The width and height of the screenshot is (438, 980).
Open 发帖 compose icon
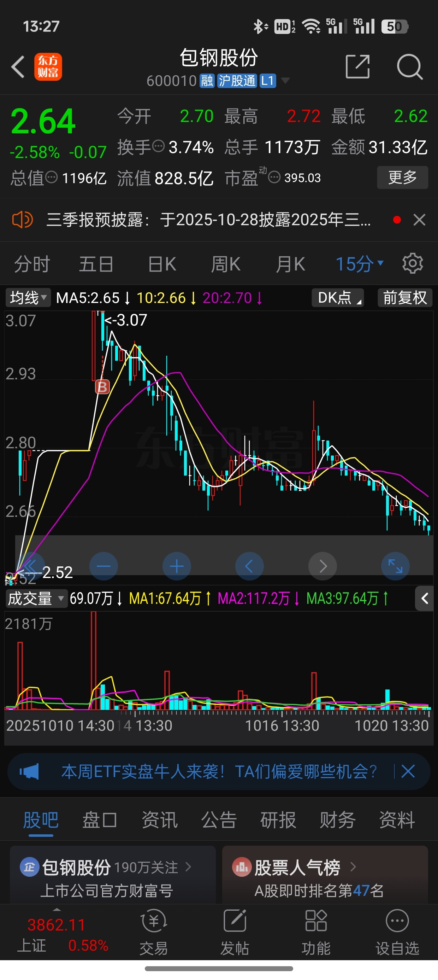235,921
